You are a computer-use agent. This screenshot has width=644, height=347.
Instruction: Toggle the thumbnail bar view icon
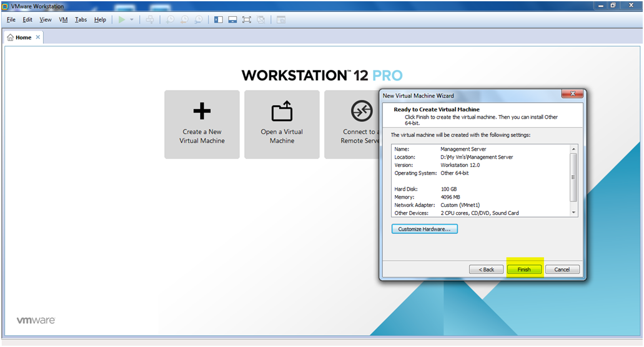tap(232, 20)
